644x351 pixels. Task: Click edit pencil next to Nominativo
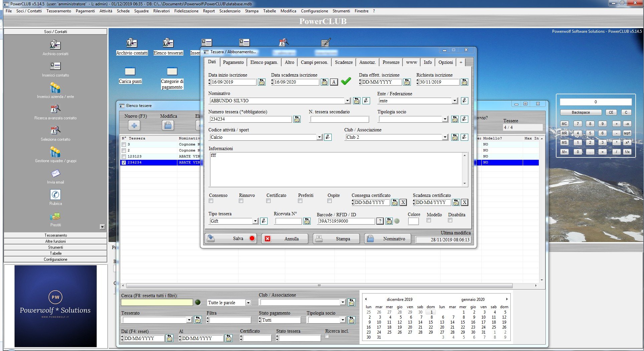(x=366, y=101)
